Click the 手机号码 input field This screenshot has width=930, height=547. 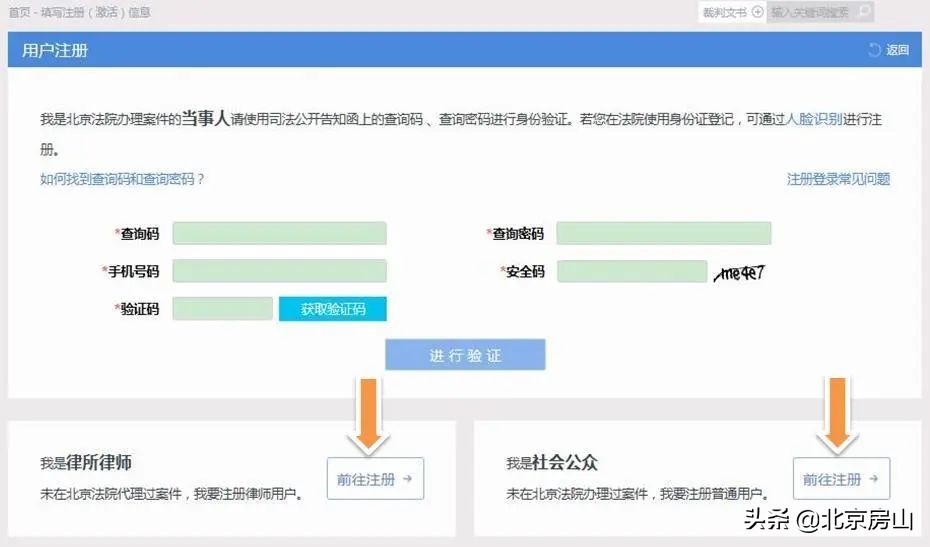pyautogui.click(x=279, y=271)
